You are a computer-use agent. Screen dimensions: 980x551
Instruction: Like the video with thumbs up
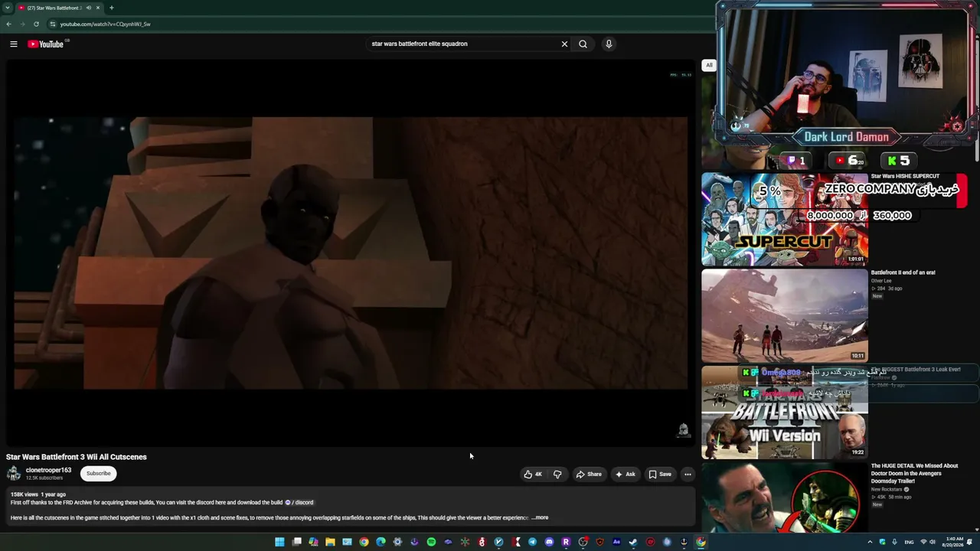pos(534,474)
